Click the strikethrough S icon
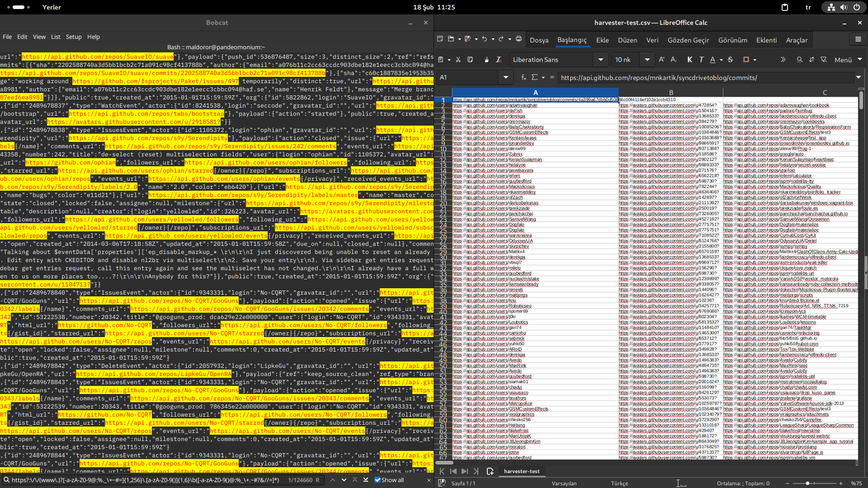Image resolution: width=868 pixels, height=488 pixels. (x=730, y=60)
